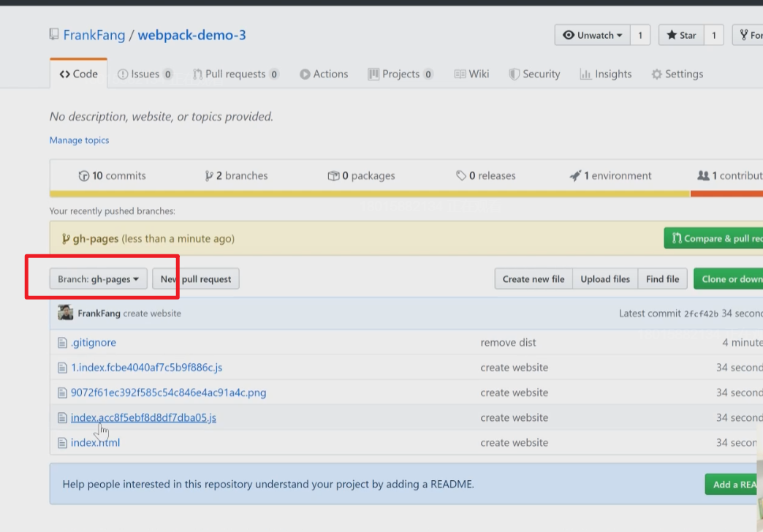This screenshot has height=532, width=763.
Task: Expand the Branch: gh-pages dropdown
Action: coord(98,279)
